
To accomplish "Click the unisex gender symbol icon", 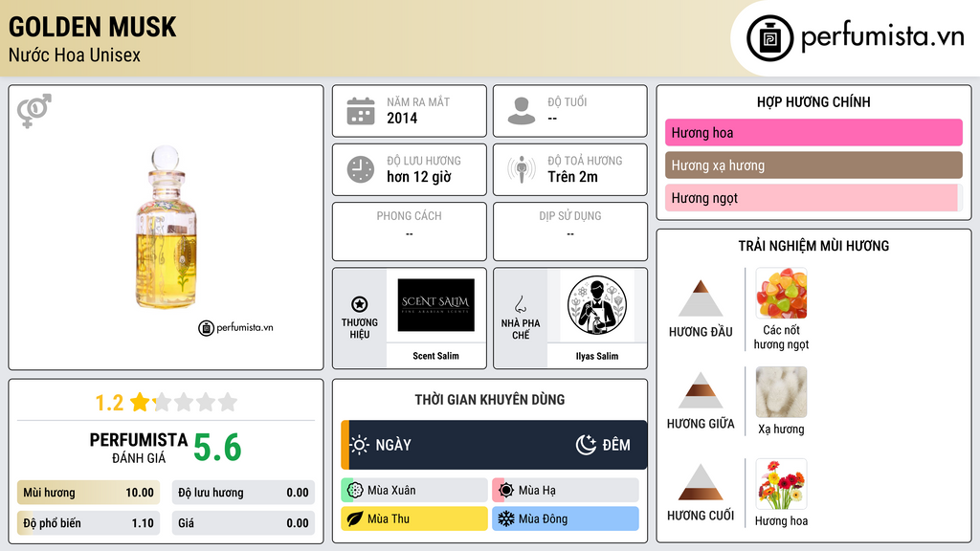I will click(x=34, y=111).
